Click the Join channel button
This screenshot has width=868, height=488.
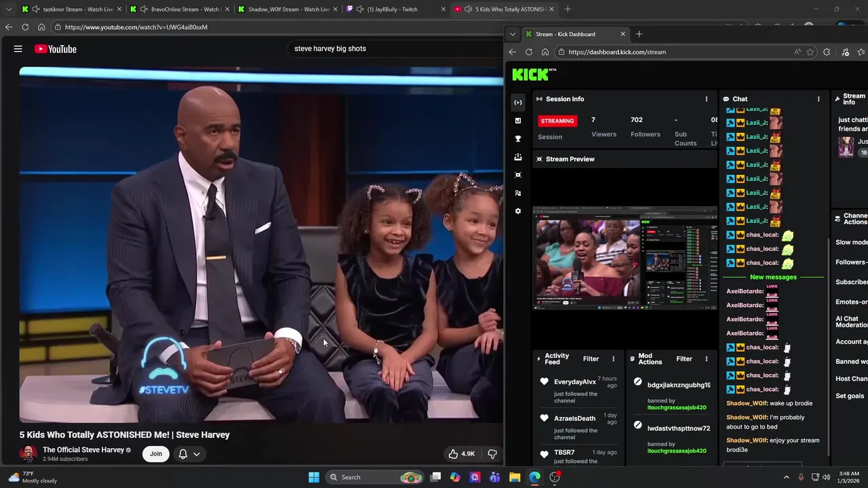[156, 454]
